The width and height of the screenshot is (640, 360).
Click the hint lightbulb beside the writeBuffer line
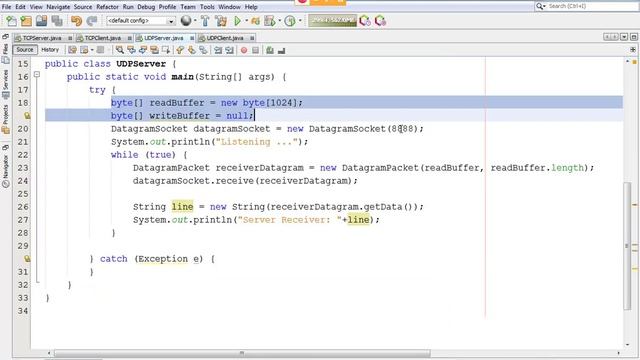(x=27, y=116)
